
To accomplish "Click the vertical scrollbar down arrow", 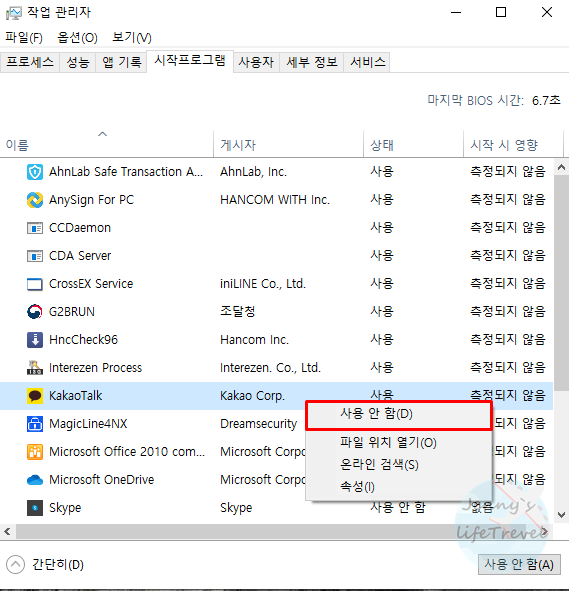I will pos(561,515).
